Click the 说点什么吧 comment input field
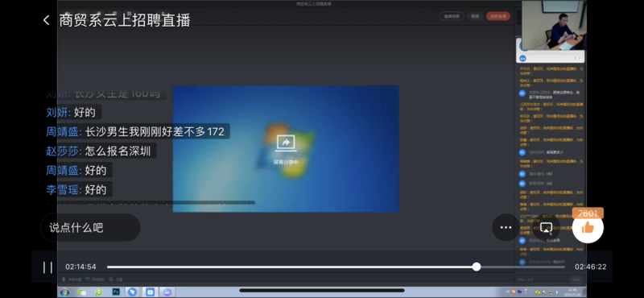Viewport: 644px width, 298px height. pyautogui.click(x=90, y=227)
